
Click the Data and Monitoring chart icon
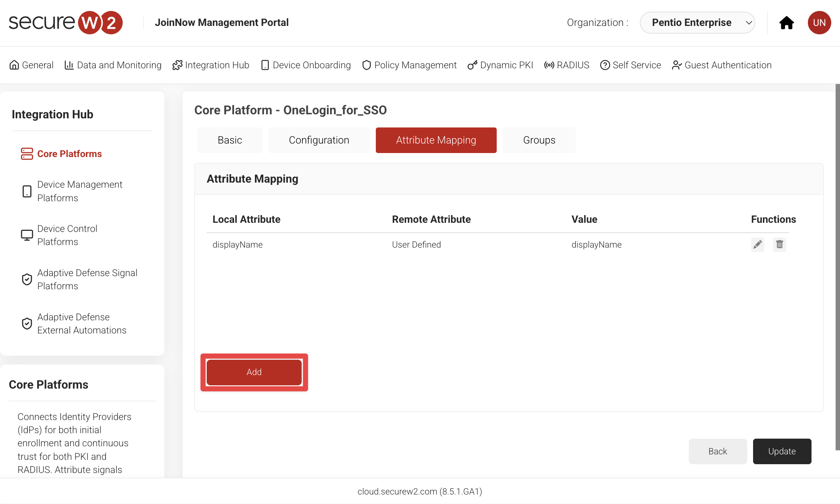click(x=69, y=65)
